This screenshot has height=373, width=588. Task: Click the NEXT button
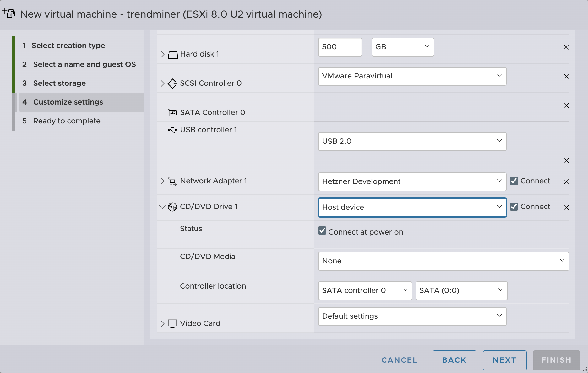coord(504,360)
